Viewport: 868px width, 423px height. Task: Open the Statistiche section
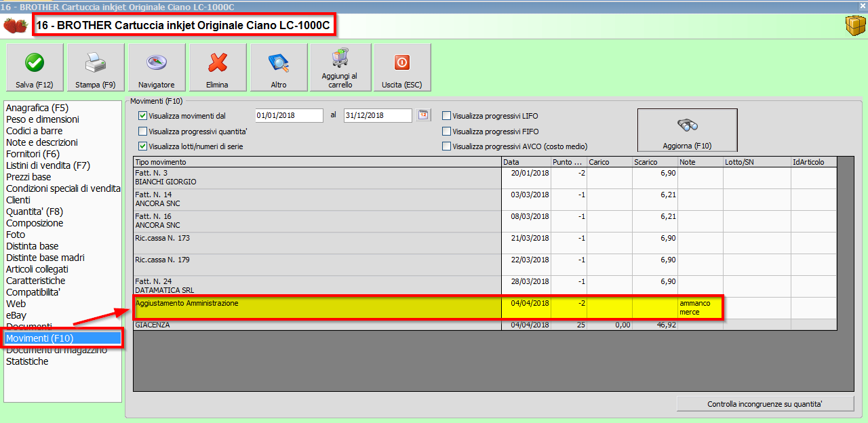(x=27, y=361)
